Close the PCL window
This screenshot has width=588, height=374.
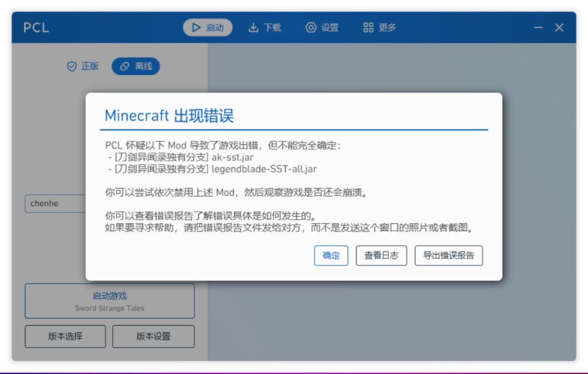click(x=559, y=28)
